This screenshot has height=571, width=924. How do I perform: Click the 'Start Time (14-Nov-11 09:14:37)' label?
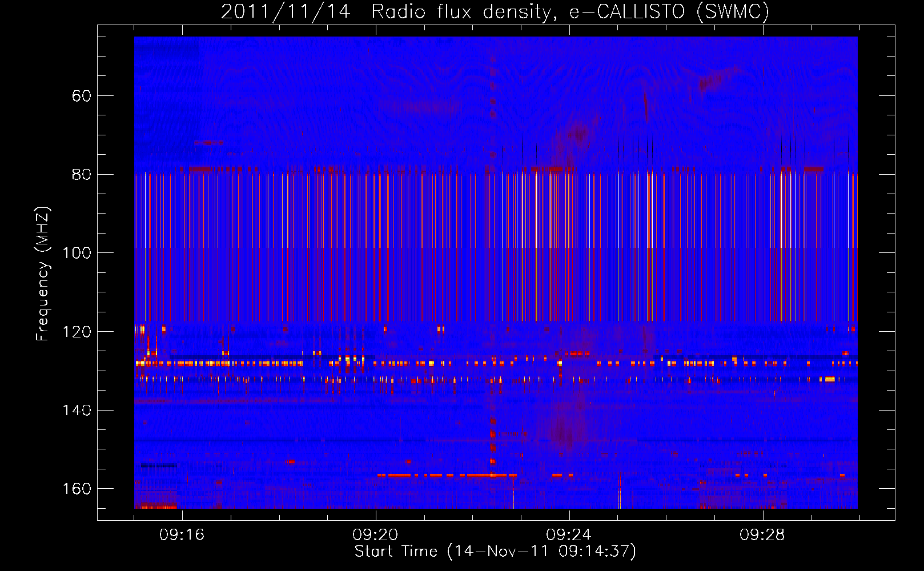495,552
